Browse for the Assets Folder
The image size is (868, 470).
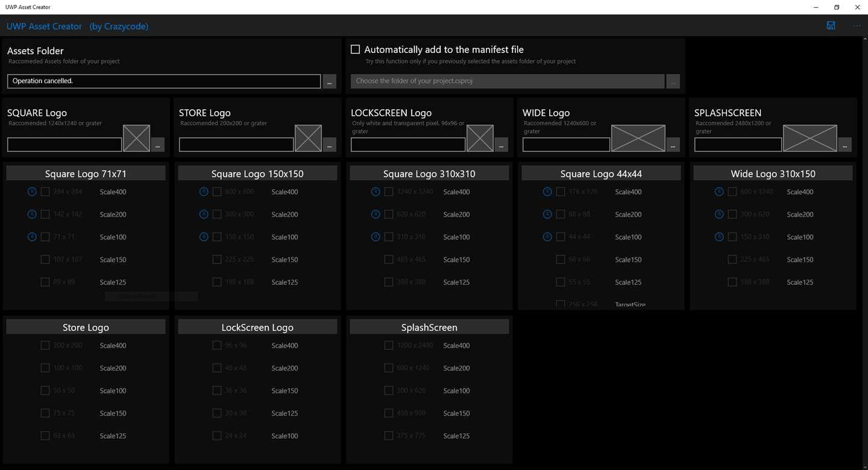click(x=329, y=81)
